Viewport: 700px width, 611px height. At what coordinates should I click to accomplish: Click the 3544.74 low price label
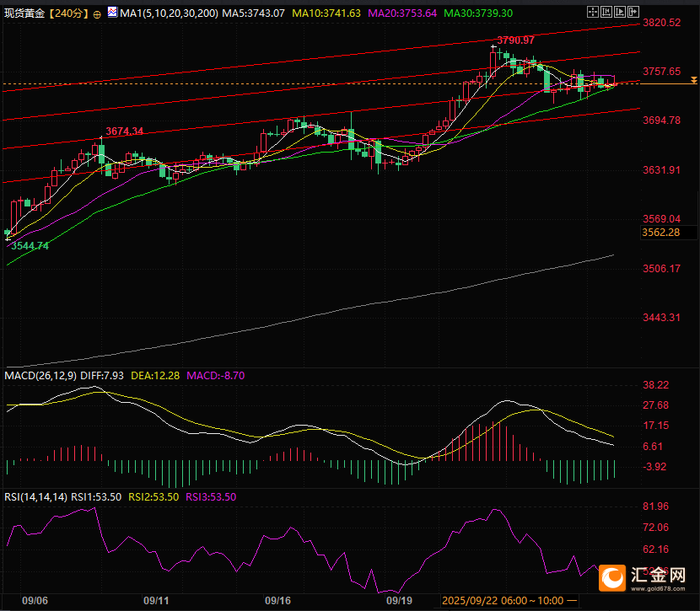(30, 246)
